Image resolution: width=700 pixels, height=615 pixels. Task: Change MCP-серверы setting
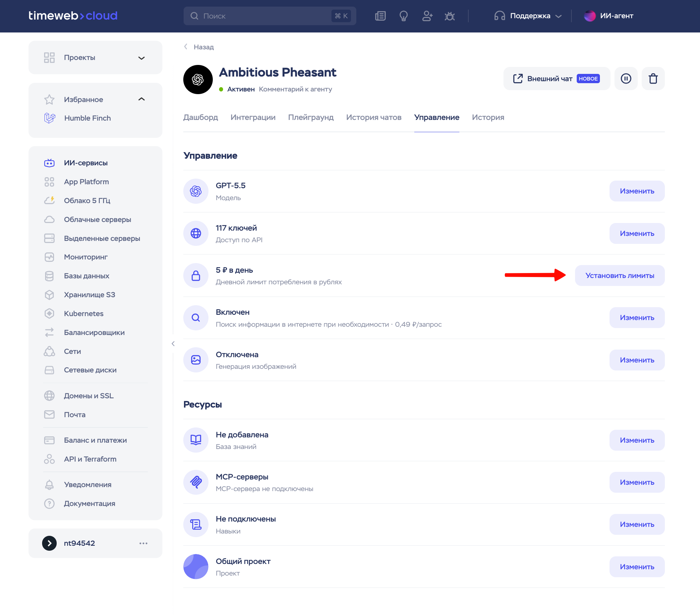[x=637, y=482]
